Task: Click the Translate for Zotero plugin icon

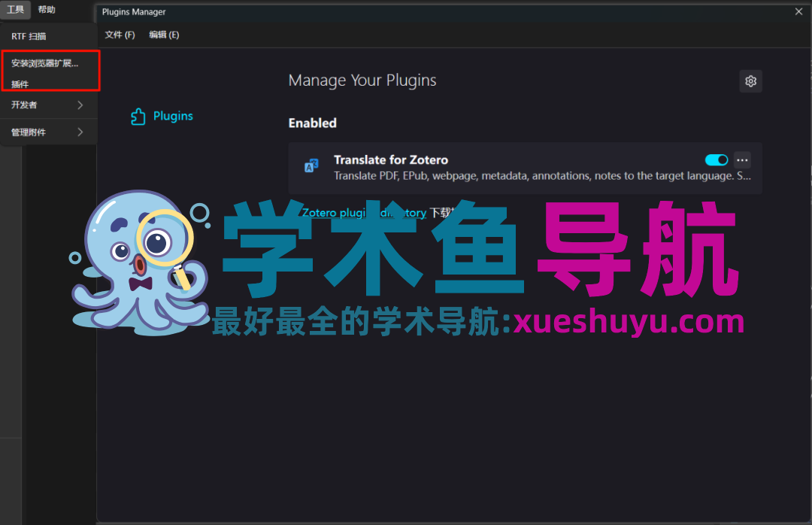Action: click(x=311, y=165)
